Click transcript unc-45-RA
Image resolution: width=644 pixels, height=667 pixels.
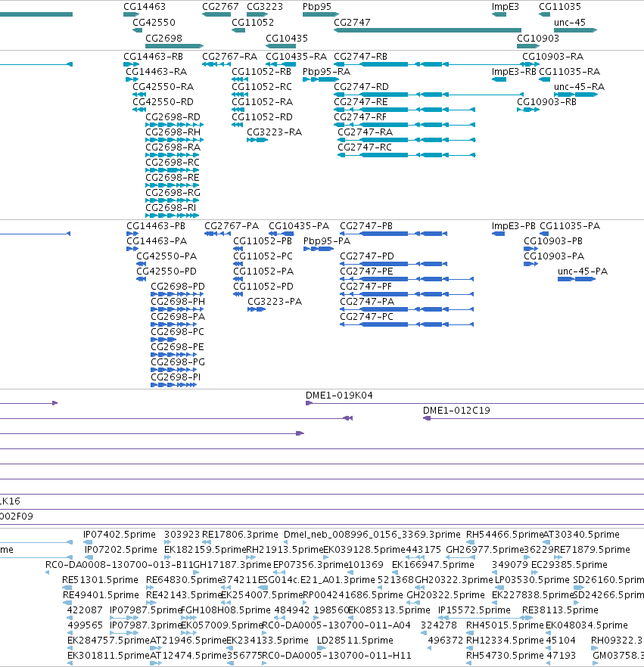click(579, 87)
